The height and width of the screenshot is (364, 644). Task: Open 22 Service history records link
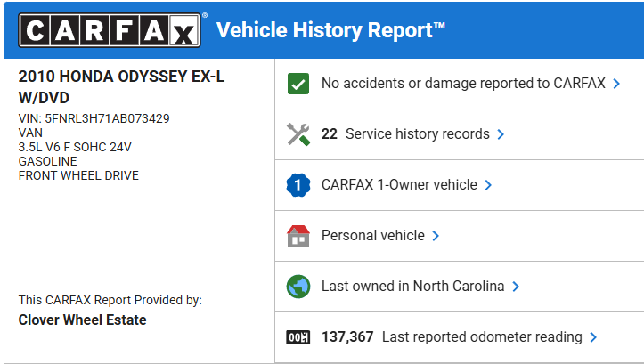pos(405,134)
